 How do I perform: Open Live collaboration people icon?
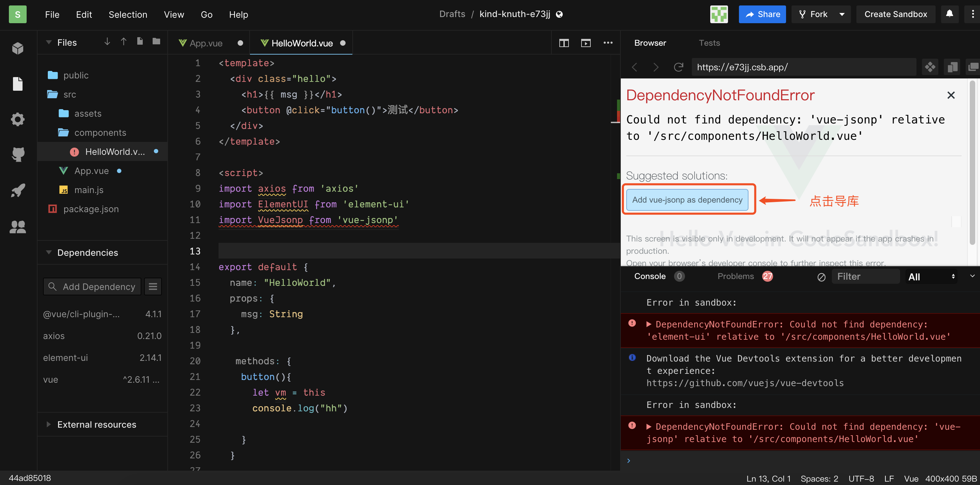click(x=18, y=227)
